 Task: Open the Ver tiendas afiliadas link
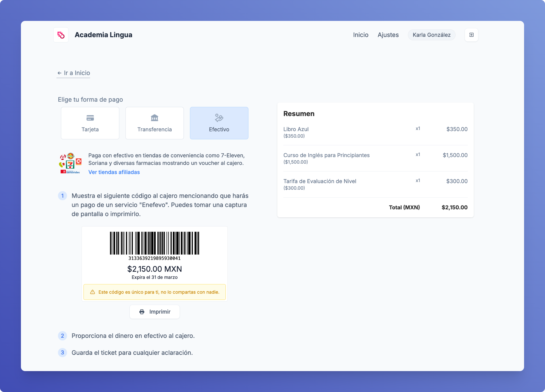[x=114, y=172]
